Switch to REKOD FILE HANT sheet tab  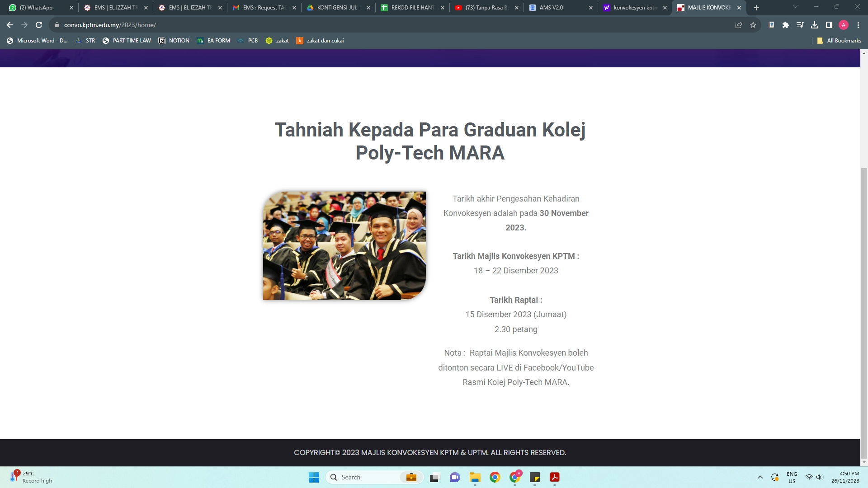coord(412,8)
